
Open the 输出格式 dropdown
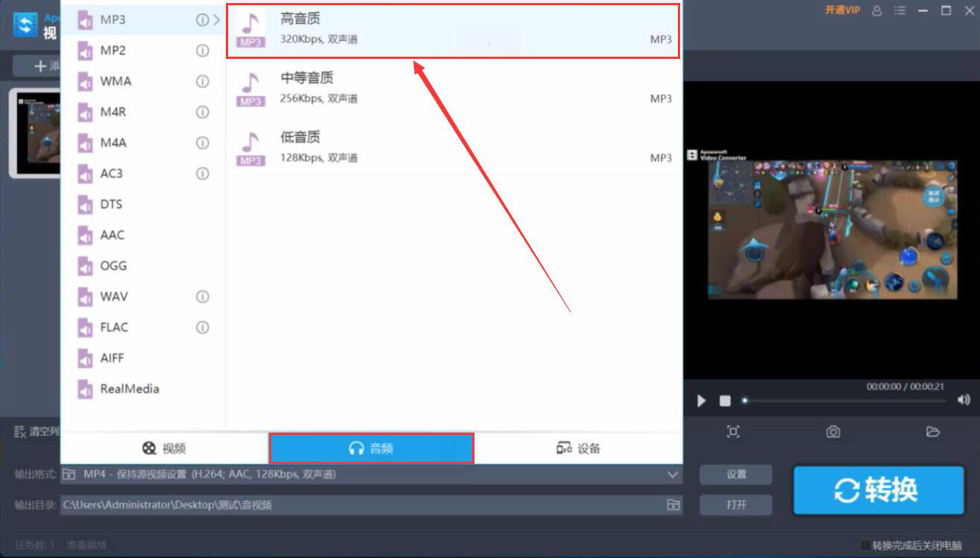(371, 474)
